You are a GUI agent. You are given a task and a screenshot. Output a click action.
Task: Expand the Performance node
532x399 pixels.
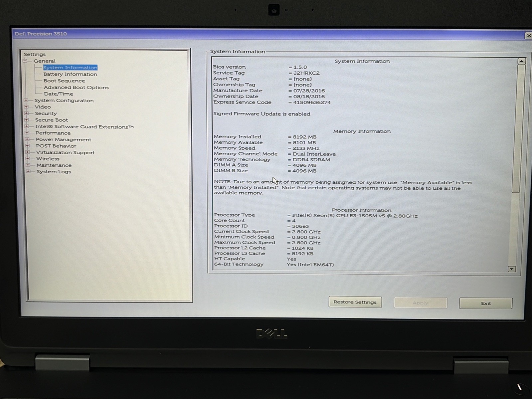tap(27, 133)
